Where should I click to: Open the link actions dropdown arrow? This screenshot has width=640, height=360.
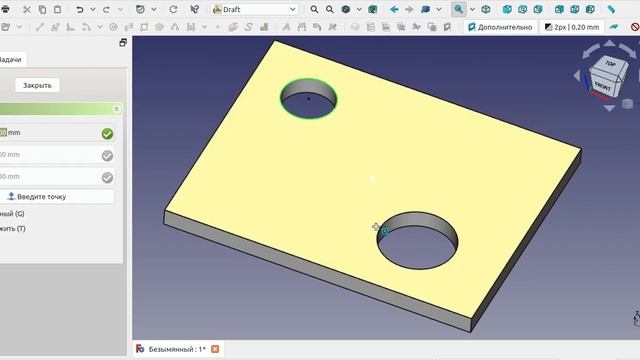[x=439, y=9]
